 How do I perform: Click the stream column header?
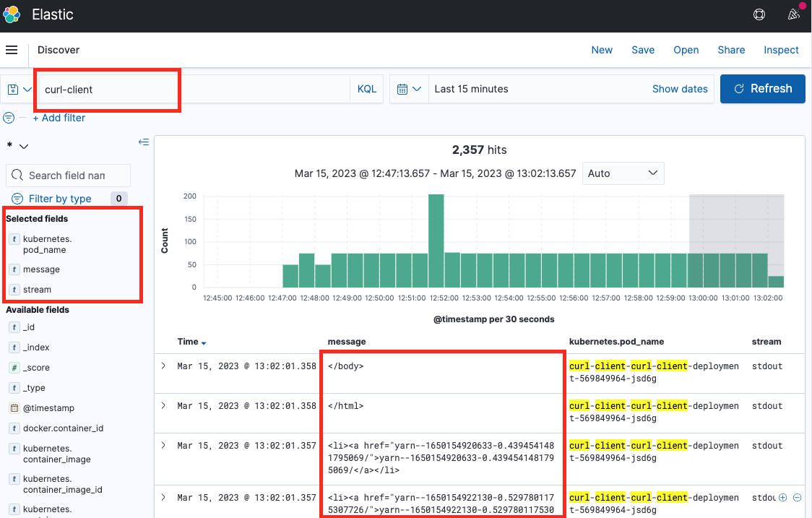pyautogui.click(x=766, y=342)
